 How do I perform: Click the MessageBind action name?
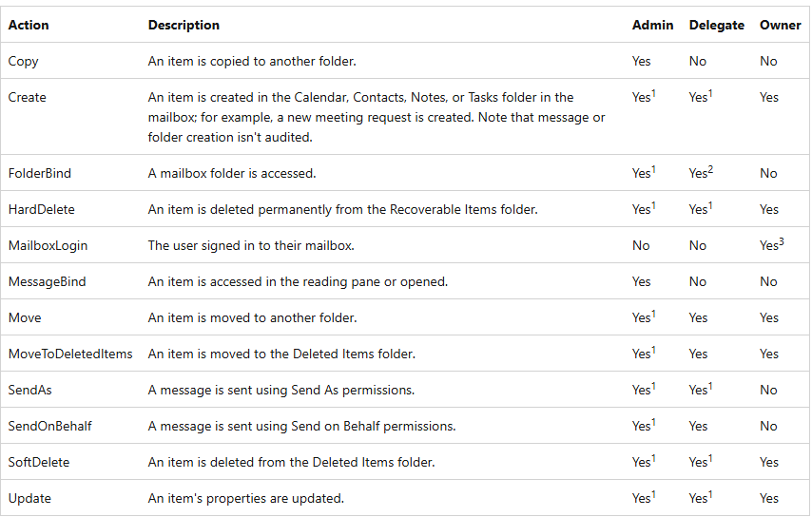tap(48, 281)
